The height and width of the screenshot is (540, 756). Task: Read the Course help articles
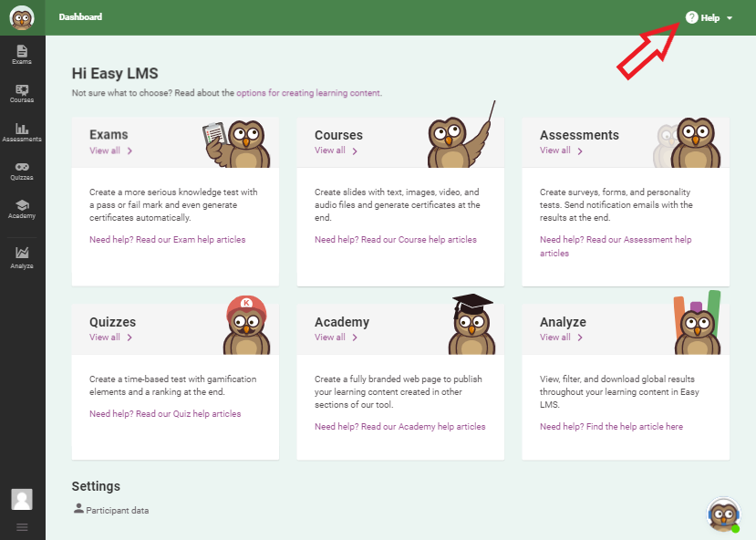[x=396, y=240]
